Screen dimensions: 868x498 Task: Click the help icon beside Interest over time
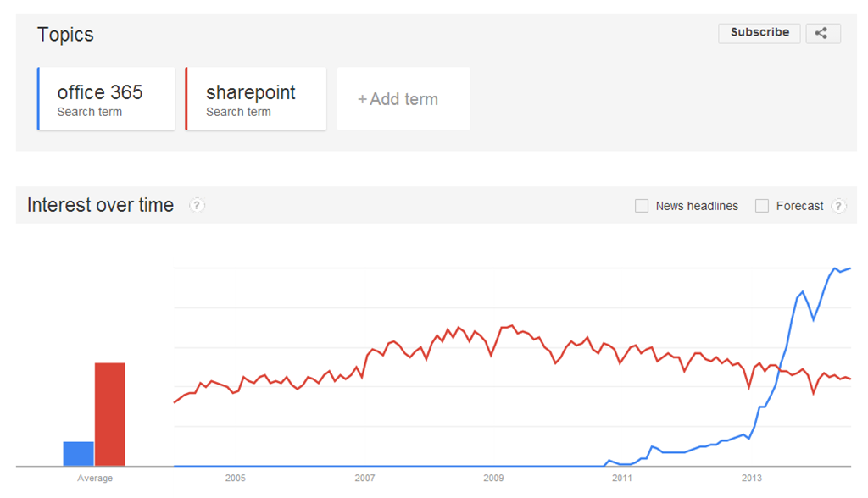(x=197, y=205)
